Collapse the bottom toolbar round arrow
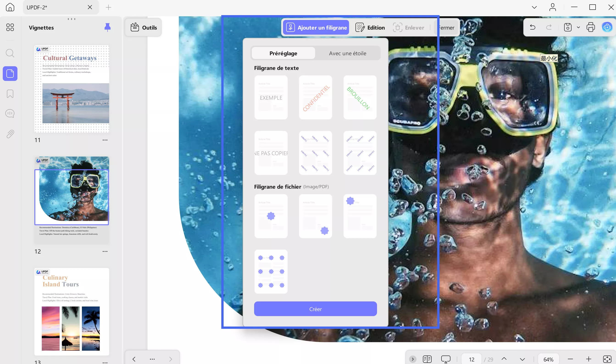The height and width of the screenshot is (364, 616). point(413,359)
